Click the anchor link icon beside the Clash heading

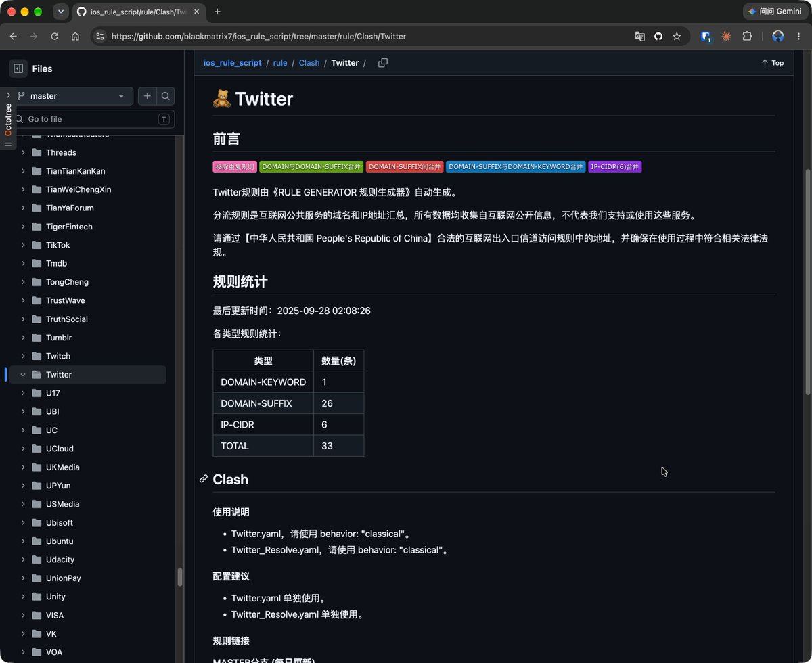[x=203, y=479]
